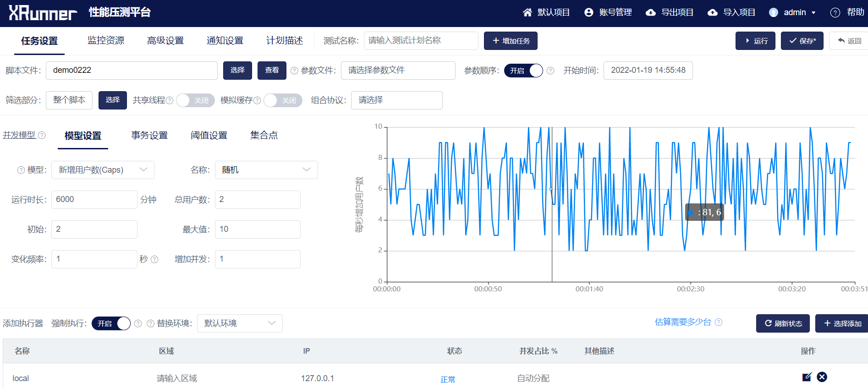
Task: Open the 阈值设置 tab
Action: coord(209,135)
